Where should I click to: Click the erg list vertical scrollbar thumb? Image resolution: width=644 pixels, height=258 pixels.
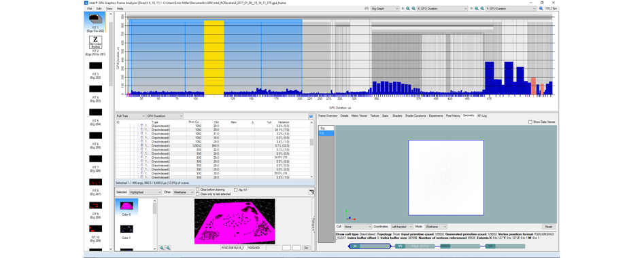click(x=311, y=142)
